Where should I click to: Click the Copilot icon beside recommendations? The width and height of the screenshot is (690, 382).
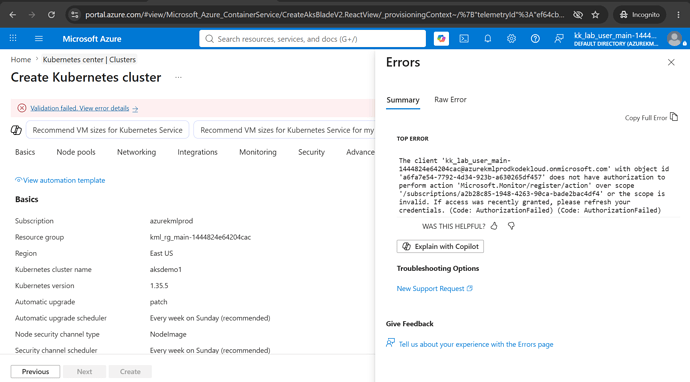pos(16,130)
